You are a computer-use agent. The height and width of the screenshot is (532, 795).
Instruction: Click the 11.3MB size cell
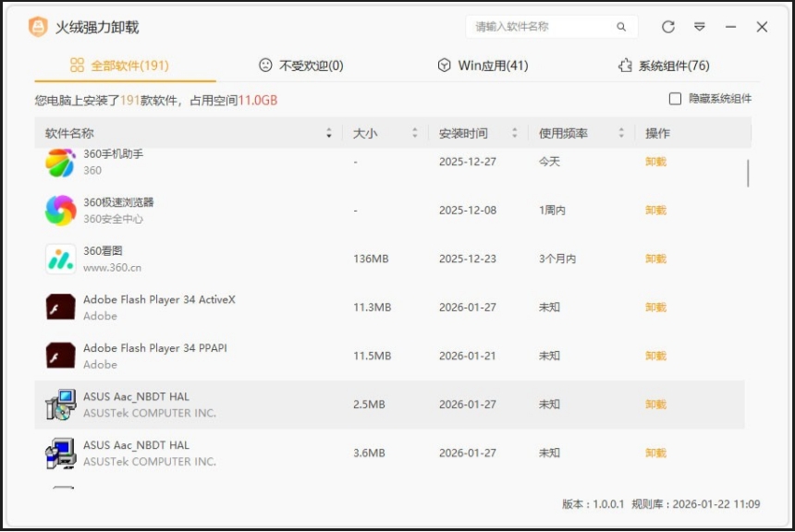tap(373, 308)
